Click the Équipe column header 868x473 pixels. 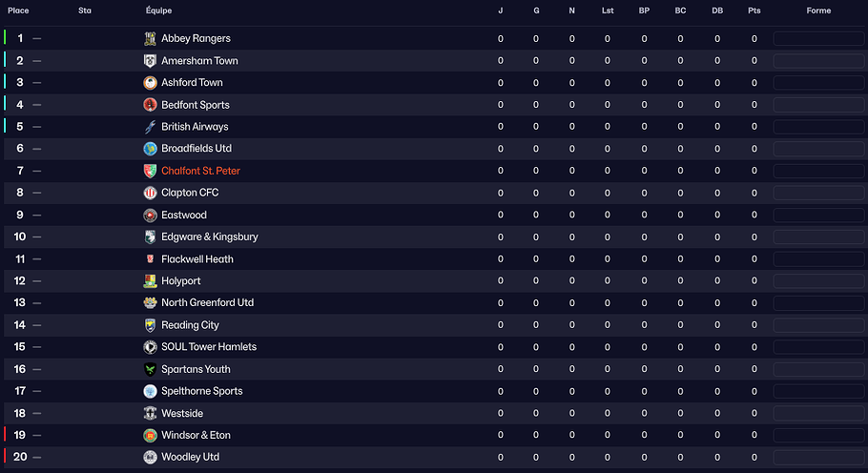point(158,10)
